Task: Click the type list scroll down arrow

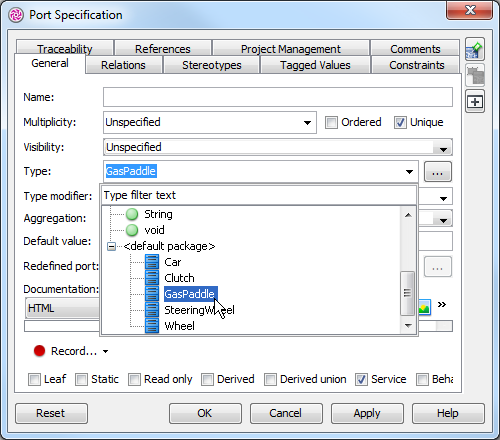Action: pos(408,326)
